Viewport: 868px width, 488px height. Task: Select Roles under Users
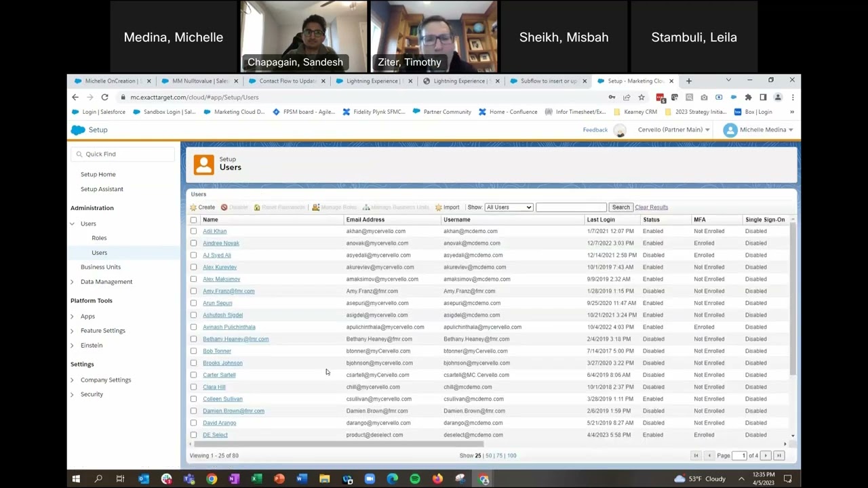(x=99, y=238)
